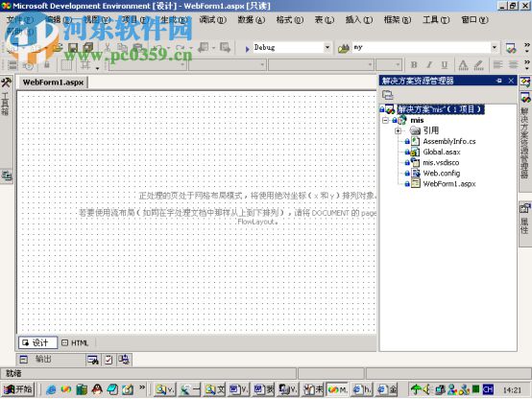This screenshot has height=399, width=532.
Task: Open the 格式 menu
Action: 290,20
